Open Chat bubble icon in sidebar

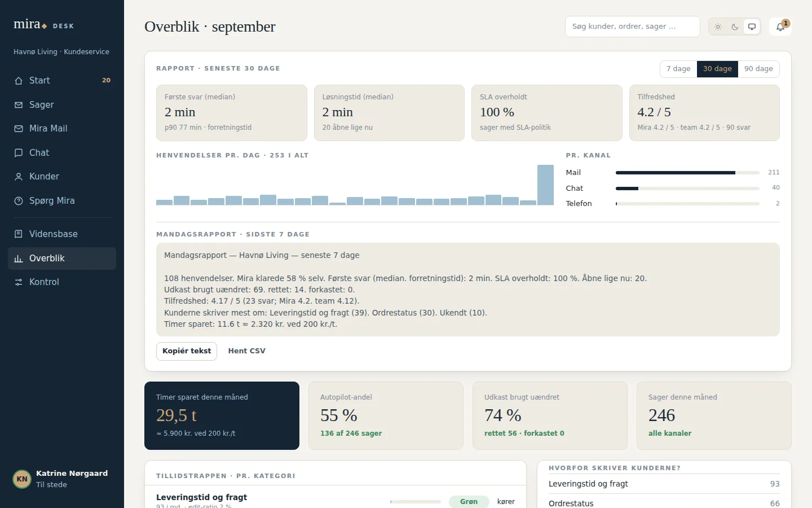(x=19, y=153)
